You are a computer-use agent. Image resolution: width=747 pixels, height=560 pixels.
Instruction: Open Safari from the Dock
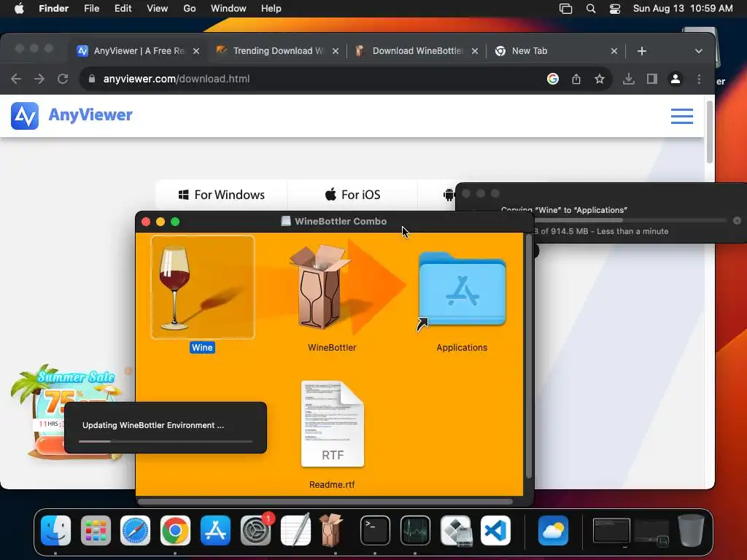pos(135,531)
